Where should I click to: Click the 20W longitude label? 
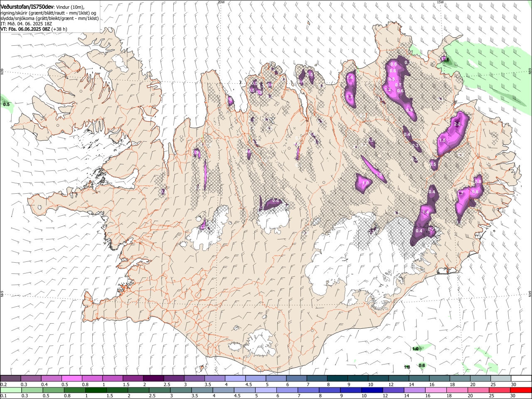click(x=221, y=2)
